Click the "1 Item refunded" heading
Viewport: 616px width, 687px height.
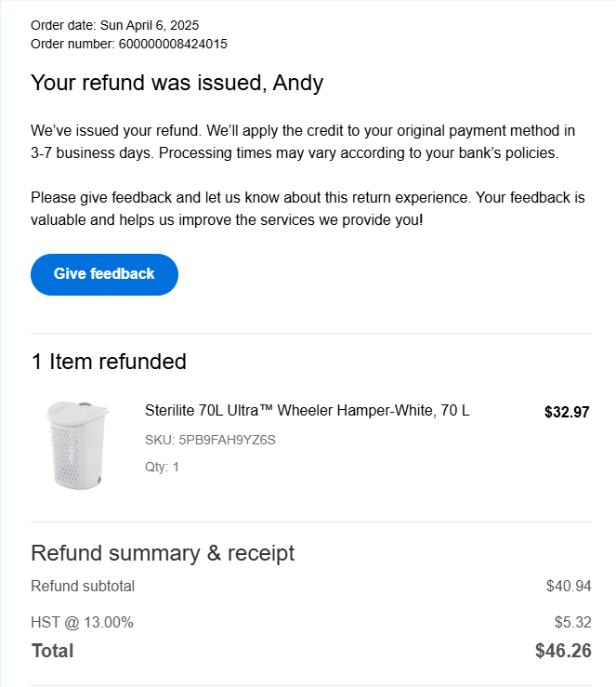click(x=109, y=362)
